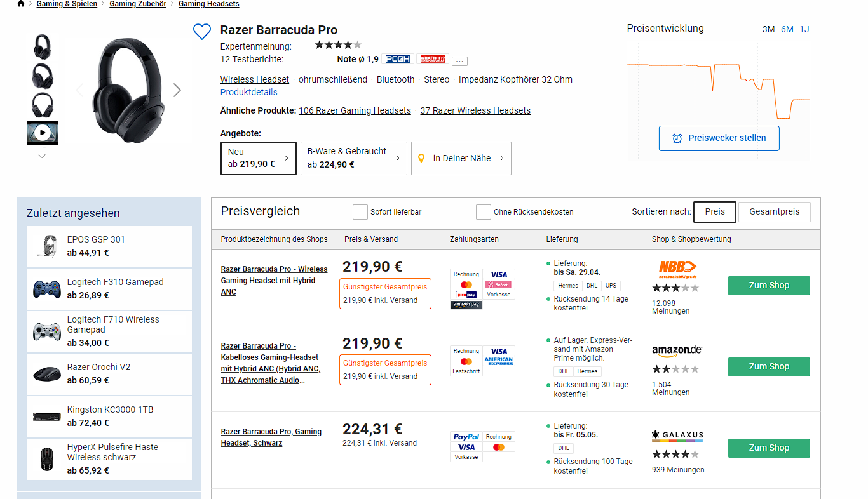Screen dimensions: 868x499
Task: Click the amazon.de star rating
Action: click(675, 369)
